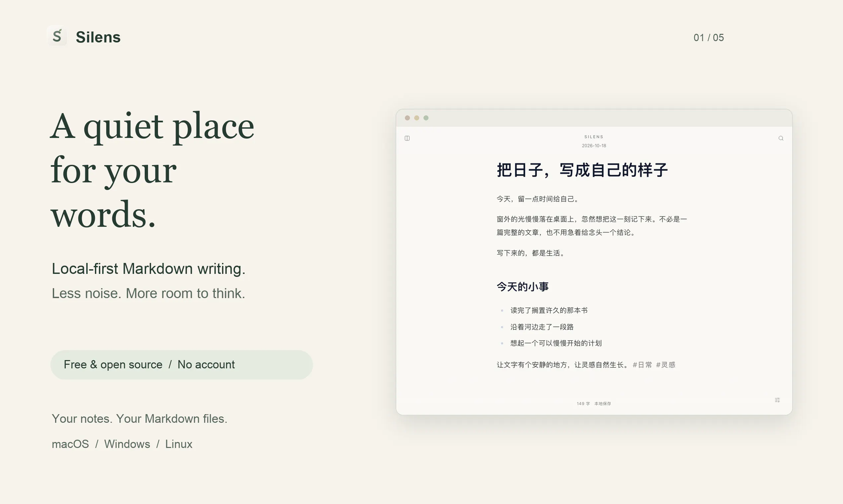Viewport: 843px width, 504px height.
Task: Click list item 读完了搁置许久的那本书
Action: tap(549, 310)
